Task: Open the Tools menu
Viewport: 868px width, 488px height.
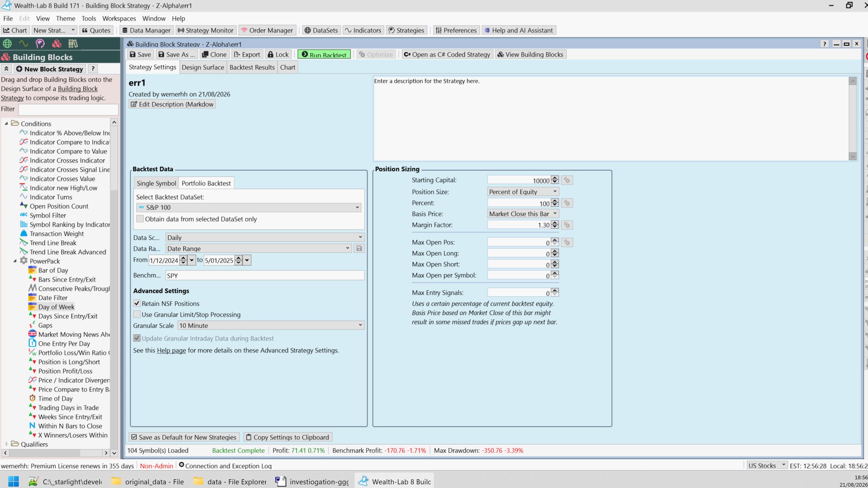Action: click(x=89, y=18)
